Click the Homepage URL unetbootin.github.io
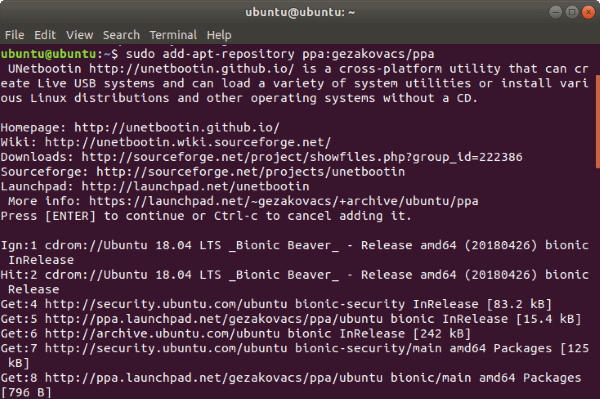Image resolution: width=600 pixels, height=399 pixels. coord(177,127)
